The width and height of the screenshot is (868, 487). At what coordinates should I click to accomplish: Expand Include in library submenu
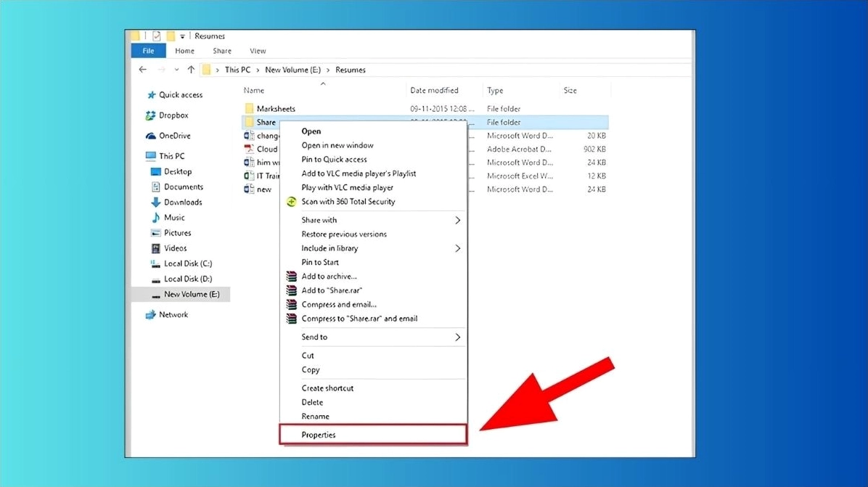[457, 248]
